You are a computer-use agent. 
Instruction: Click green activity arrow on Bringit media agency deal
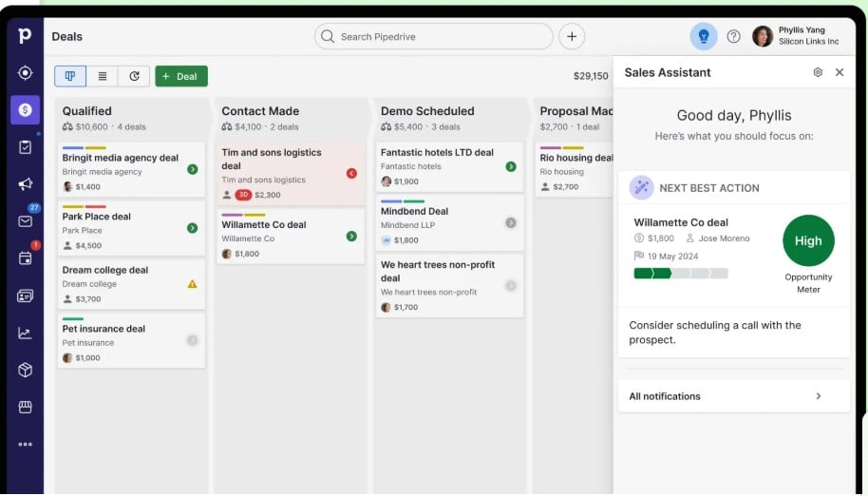point(193,169)
